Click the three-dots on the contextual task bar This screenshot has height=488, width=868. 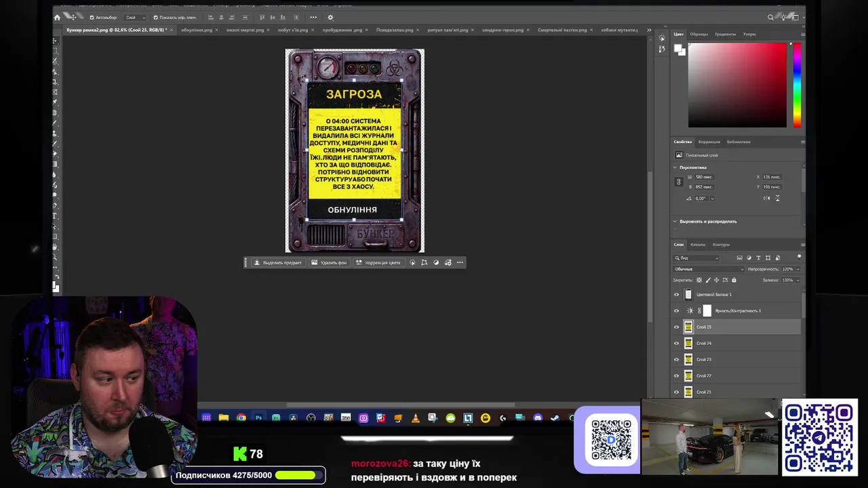(x=460, y=262)
